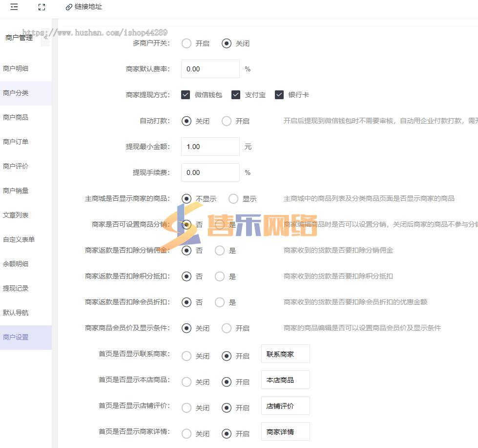Set 首页是否显示商家详情 to 开启

tap(227, 434)
